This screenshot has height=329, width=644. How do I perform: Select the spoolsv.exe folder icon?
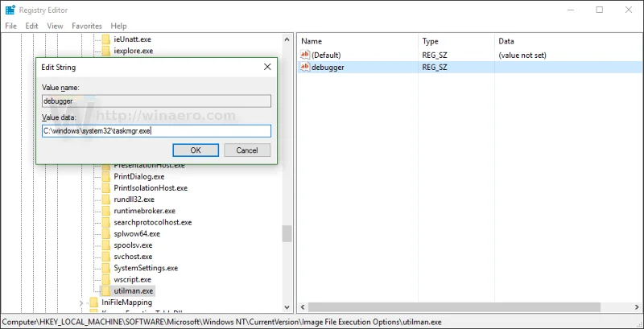click(106, 245)
